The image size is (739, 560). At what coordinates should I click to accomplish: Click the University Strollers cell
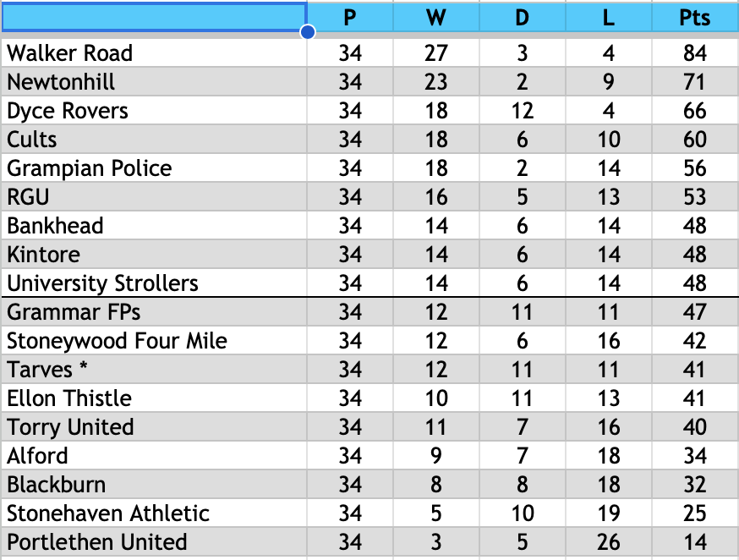point(154,283)
